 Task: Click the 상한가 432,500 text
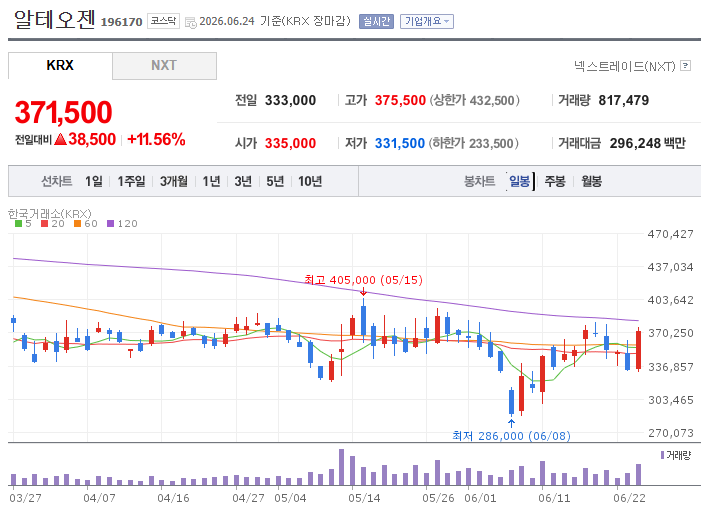[x=475, y=101]
